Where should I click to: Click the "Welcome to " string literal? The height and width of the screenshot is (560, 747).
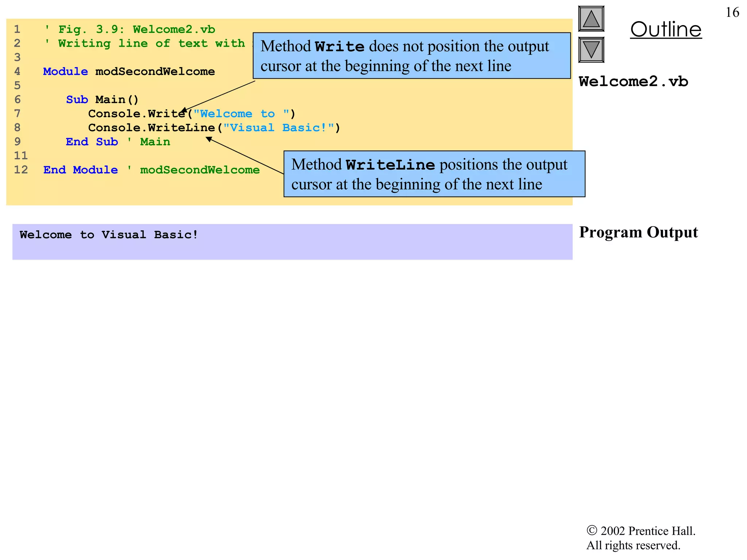point(241,114)
